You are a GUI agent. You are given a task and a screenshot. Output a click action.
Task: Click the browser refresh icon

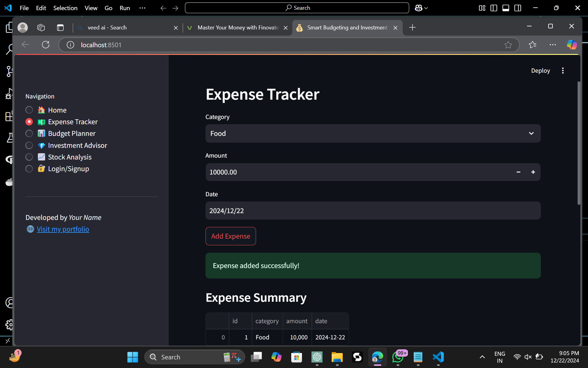pyautogui.click(x=46, y=45)
